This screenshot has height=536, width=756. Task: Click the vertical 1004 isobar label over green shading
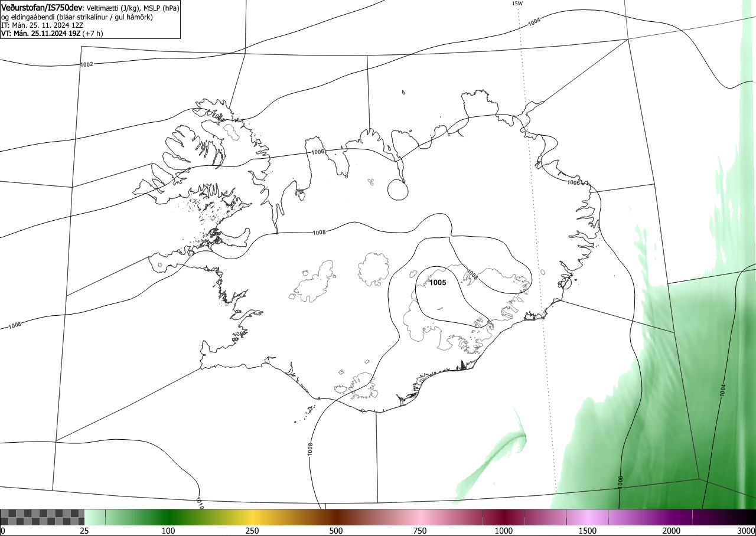point(723,390)
